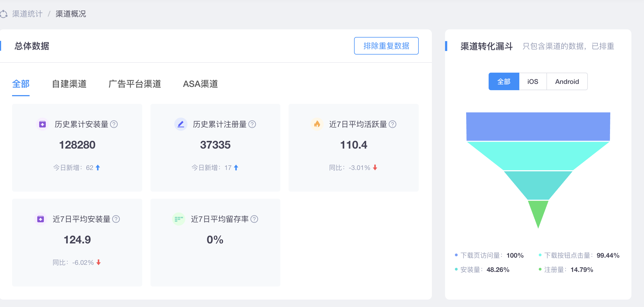Click the 同比: -6.02% text
Screen dimensions: 644x307
pos(73,262)
